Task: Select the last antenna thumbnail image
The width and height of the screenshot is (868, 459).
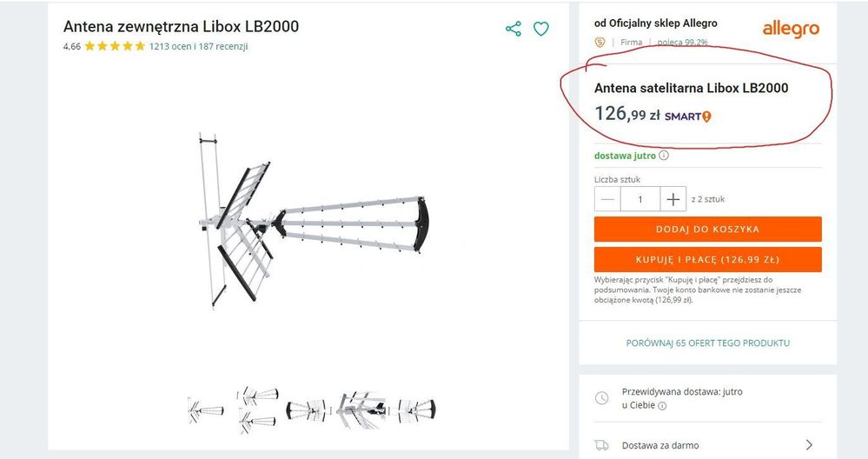Action: 417,409
